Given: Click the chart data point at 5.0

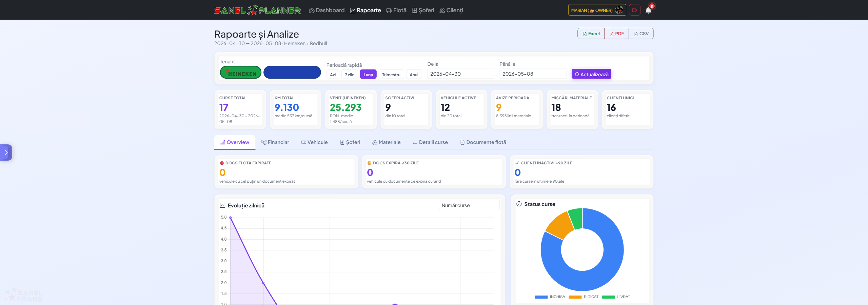Looking at the screenshot, I should [x=231, y=218].
